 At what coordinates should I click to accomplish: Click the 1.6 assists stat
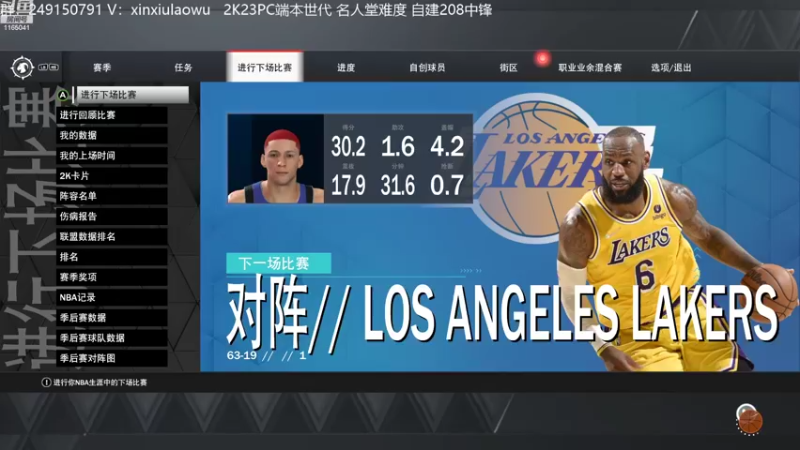click(x=397, y=147)
